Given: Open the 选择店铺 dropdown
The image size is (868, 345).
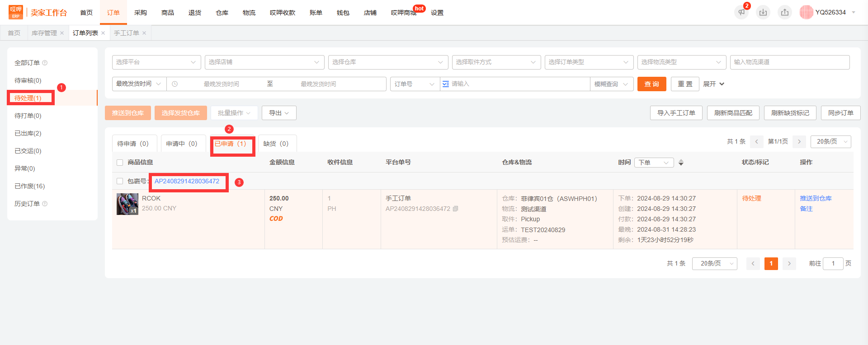Looking at the screenshot, I should point(264,62).
